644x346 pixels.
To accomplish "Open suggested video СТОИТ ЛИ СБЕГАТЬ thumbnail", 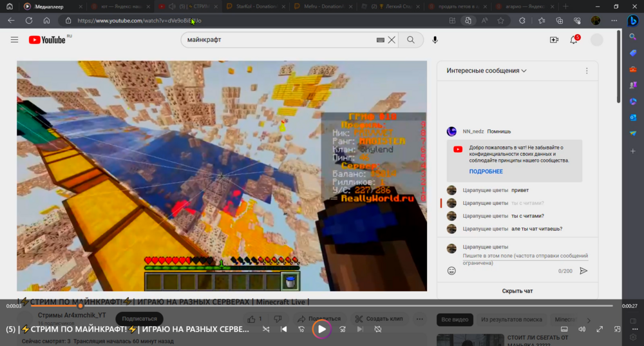I will pyautogui.click(x=470, y=340).
